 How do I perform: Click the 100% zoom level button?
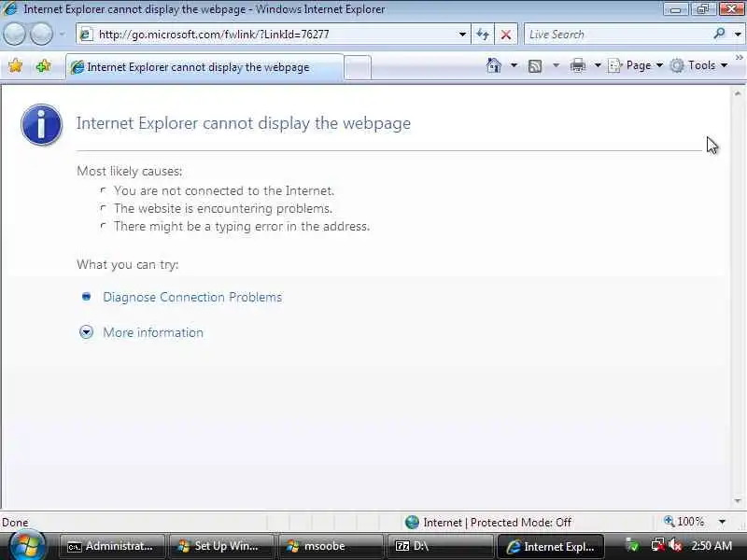point(684,522)
